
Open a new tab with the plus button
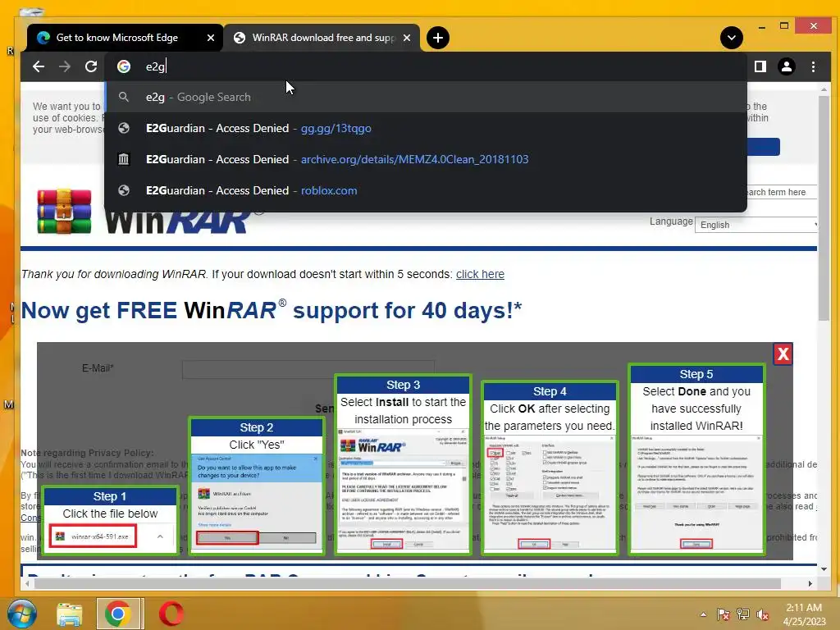click(438, 38)
